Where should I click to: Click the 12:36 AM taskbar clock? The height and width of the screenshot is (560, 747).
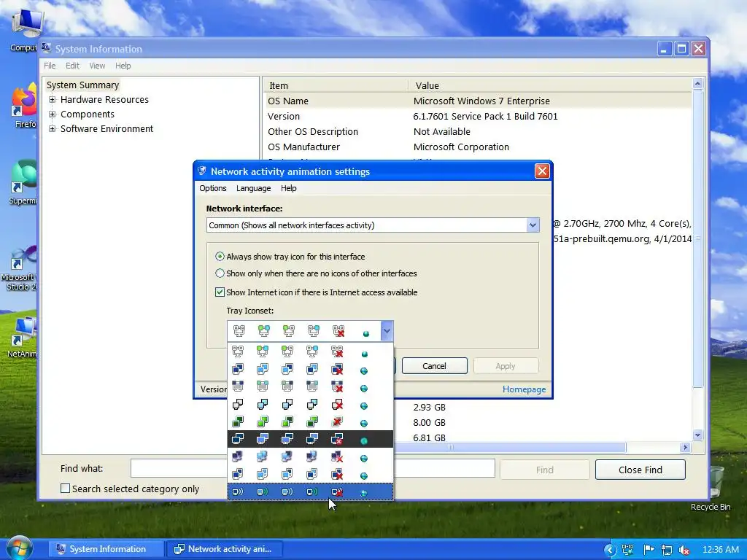pos(720,550)
